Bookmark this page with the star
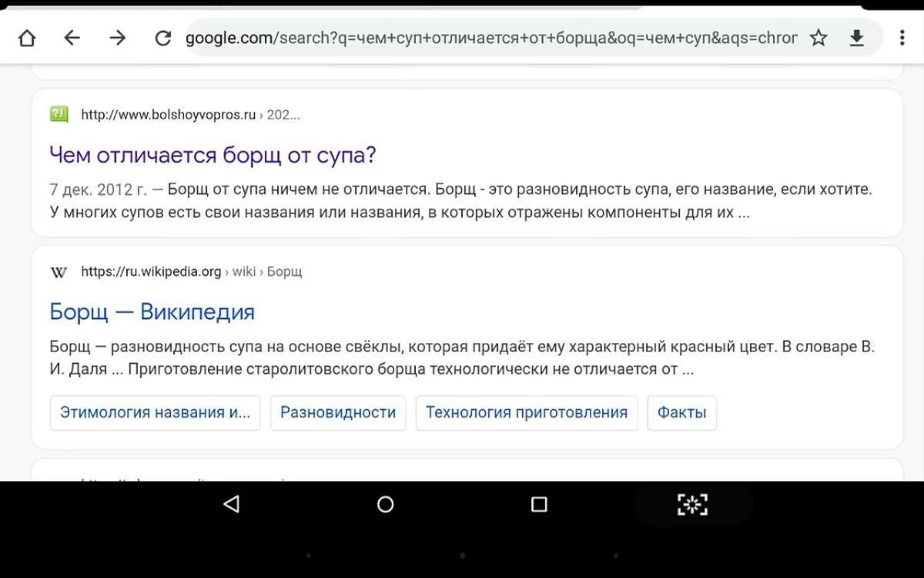 (x=819, y=38)
